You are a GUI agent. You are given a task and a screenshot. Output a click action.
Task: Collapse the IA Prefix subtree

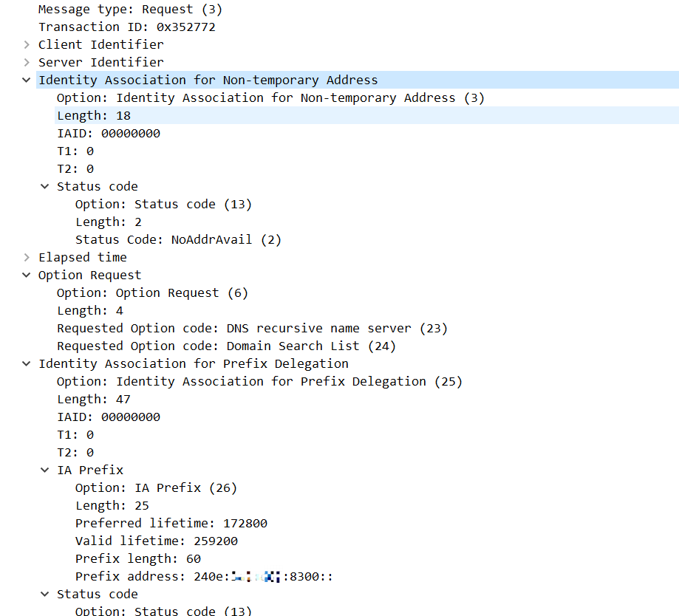coord(46,470)
